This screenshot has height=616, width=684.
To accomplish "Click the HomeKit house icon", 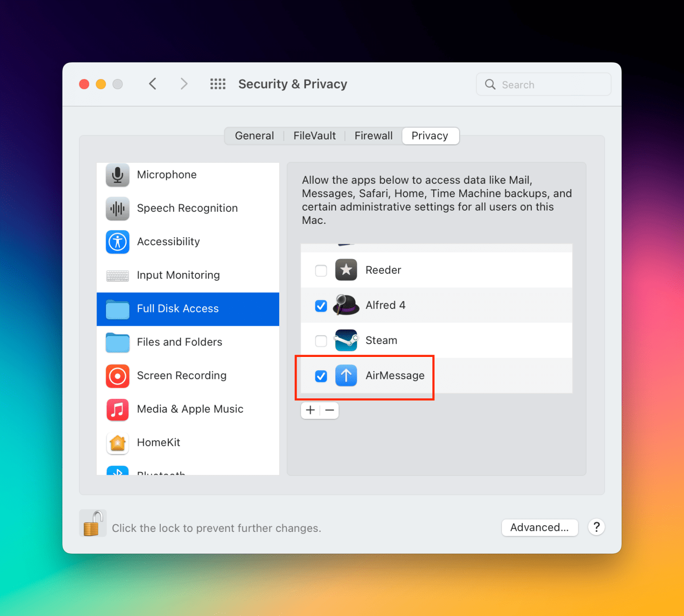I will [x=117, y=443].
